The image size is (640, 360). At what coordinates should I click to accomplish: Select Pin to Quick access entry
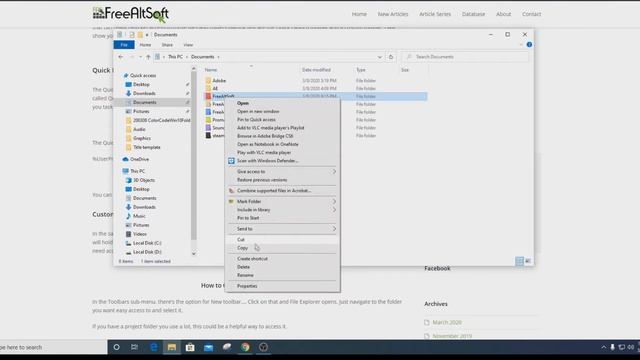coord(256,120)
